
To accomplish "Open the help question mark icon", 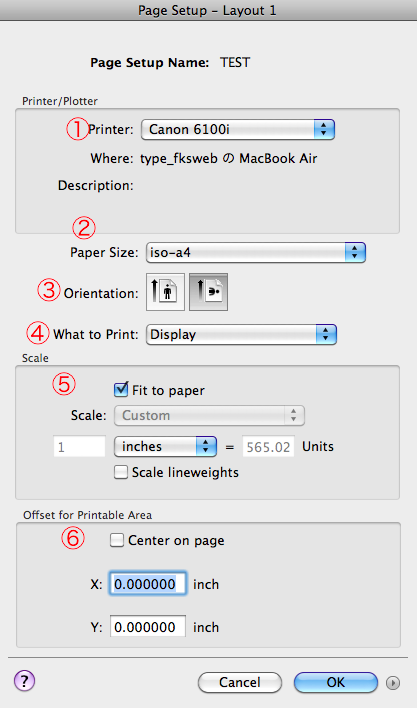I will 24,680.
